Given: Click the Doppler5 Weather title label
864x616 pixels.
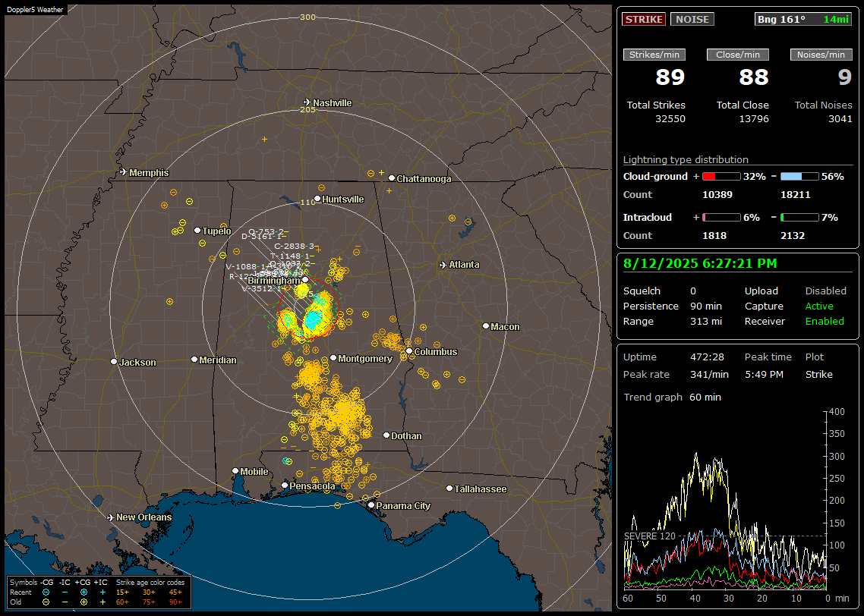Looking at the screenshot, I should coord(35,9).
